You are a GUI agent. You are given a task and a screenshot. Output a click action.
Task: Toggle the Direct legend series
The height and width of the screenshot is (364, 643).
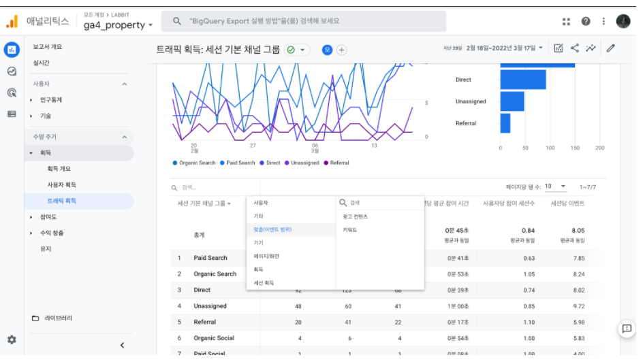tap(270, 163)
